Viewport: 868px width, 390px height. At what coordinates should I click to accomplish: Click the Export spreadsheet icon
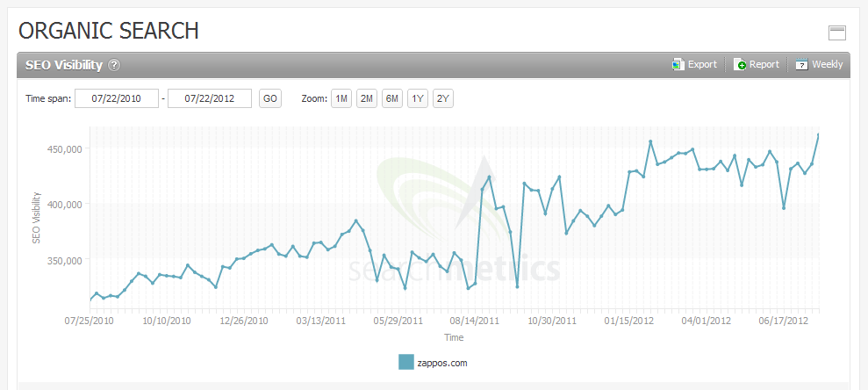tap(678, 64)
